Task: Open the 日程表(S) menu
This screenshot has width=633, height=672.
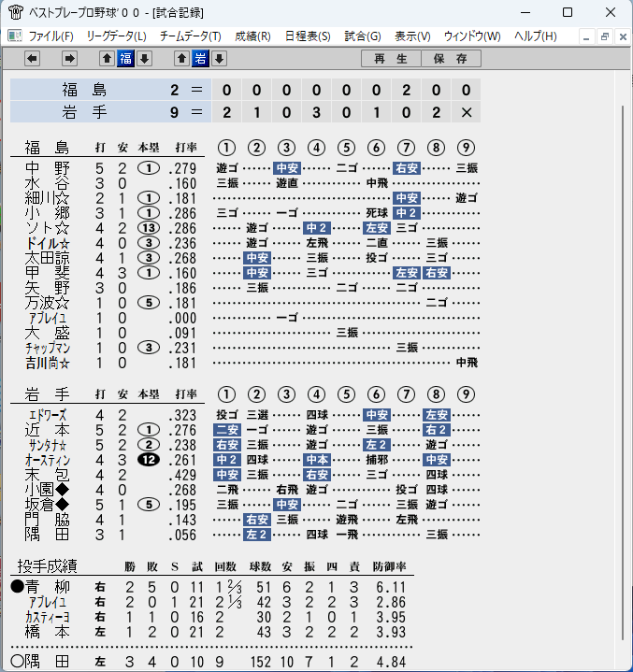Action: tap(308, 36)
